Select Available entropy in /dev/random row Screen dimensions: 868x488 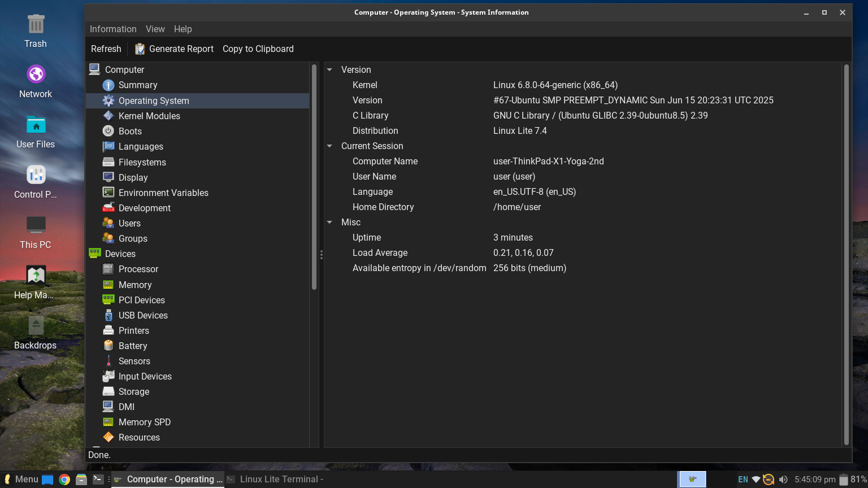[x=582, y=268]
